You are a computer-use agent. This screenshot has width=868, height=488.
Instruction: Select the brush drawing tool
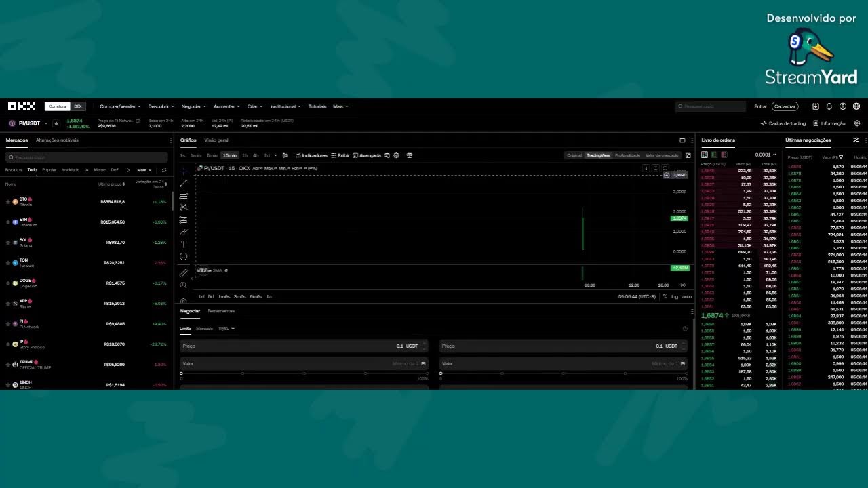coord(184,232)
